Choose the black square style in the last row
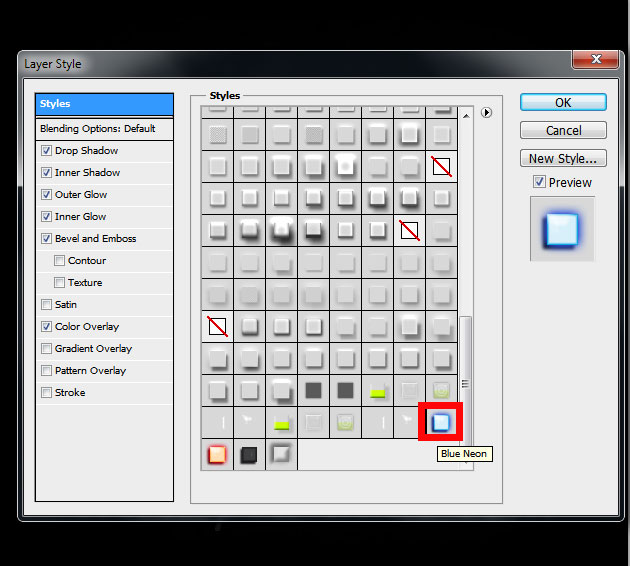This screenshot has width=630, height=566. [249, 455]
